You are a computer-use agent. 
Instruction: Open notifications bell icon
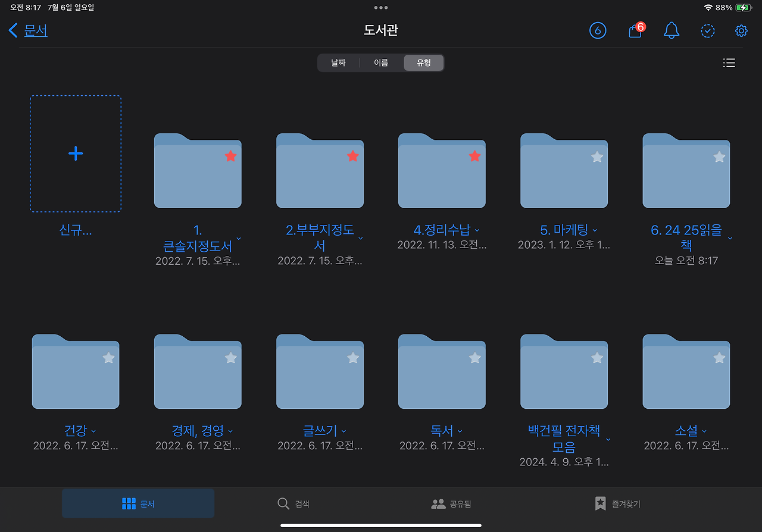click(x=672, y=30)
